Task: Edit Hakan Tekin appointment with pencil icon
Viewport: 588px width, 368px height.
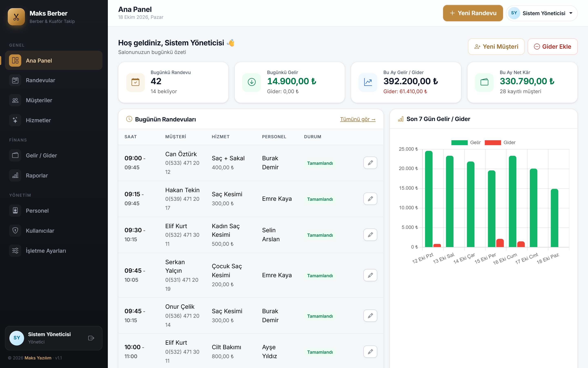Action: coord(370,199)
